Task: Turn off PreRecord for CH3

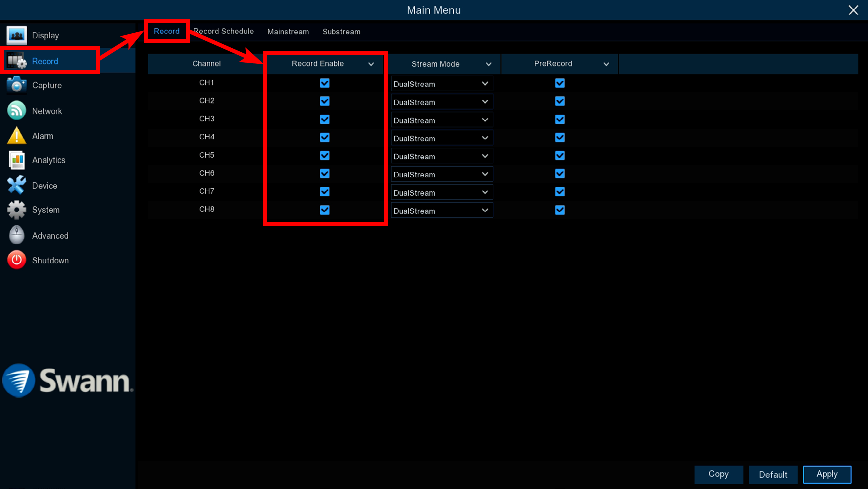Action: click(560, 120)
